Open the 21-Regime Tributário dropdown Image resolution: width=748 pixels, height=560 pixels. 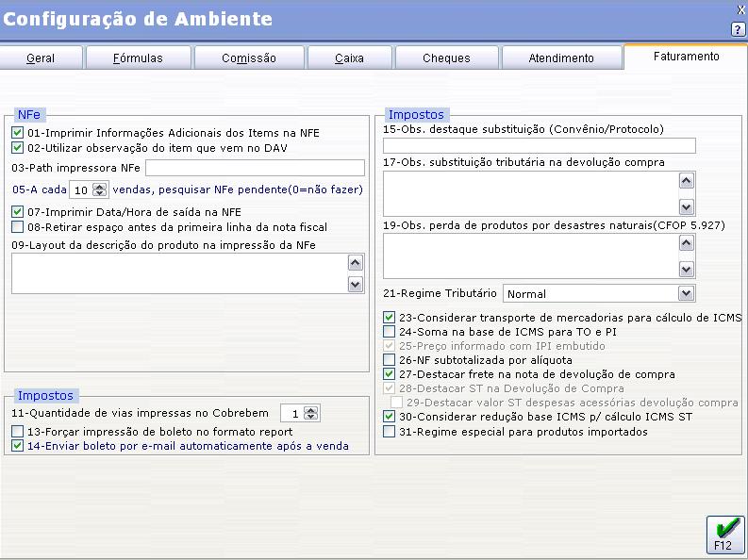(686, 293)
